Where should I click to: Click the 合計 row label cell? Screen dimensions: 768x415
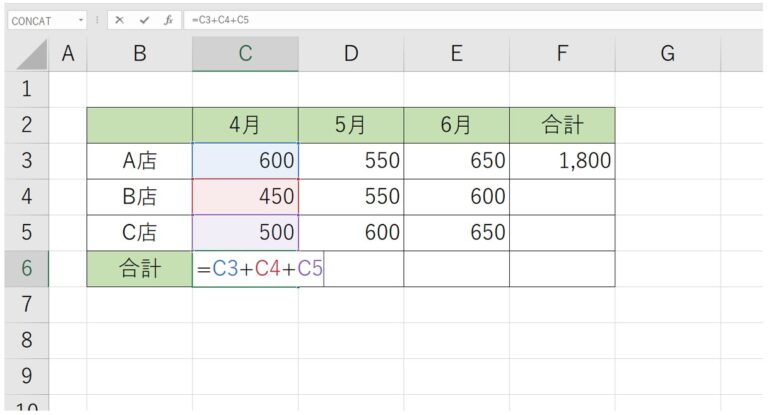pyautogui.click(x=140, y=269)
